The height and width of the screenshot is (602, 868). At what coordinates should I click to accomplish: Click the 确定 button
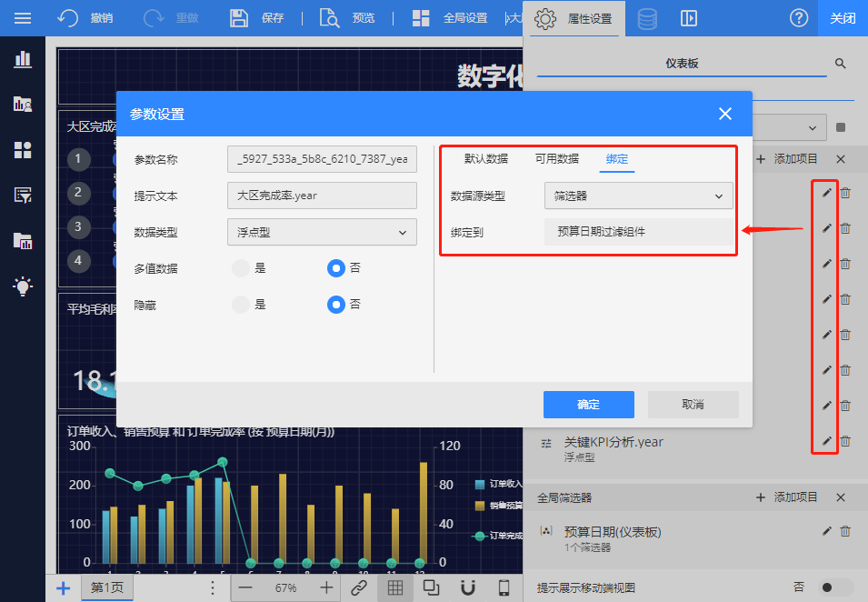point(588,405)
